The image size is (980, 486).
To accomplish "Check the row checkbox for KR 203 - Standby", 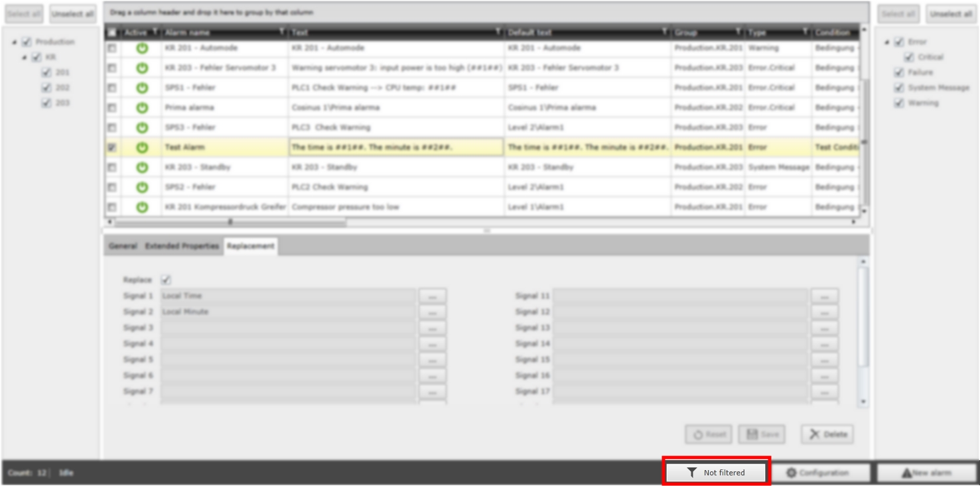I will point(111,167).
